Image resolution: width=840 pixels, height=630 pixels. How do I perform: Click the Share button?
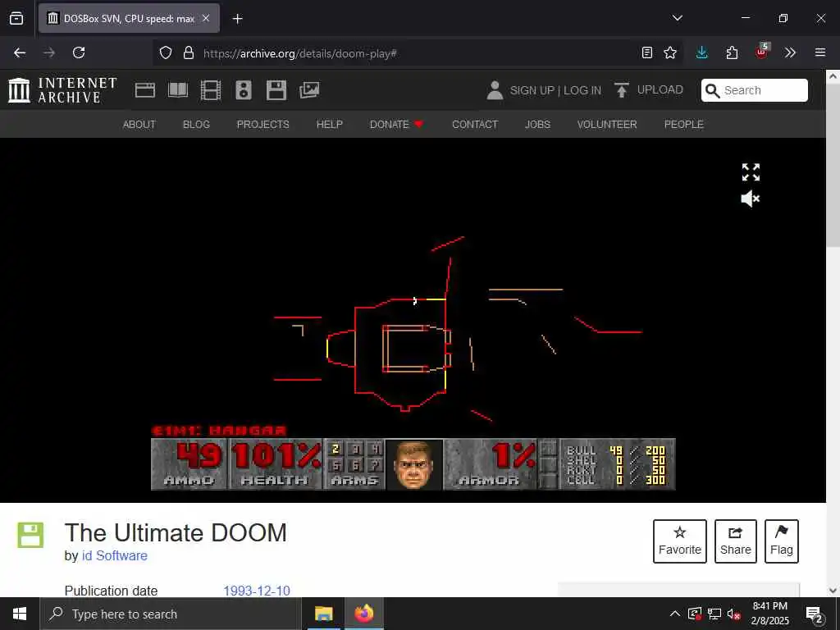(736, 541)
